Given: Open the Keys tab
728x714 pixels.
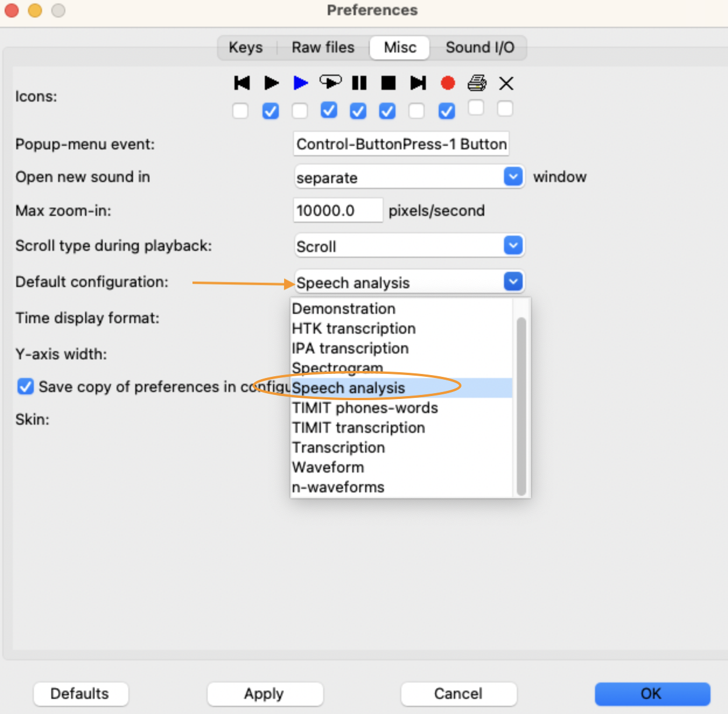Looking at the screenshot, I should point(246,47).
